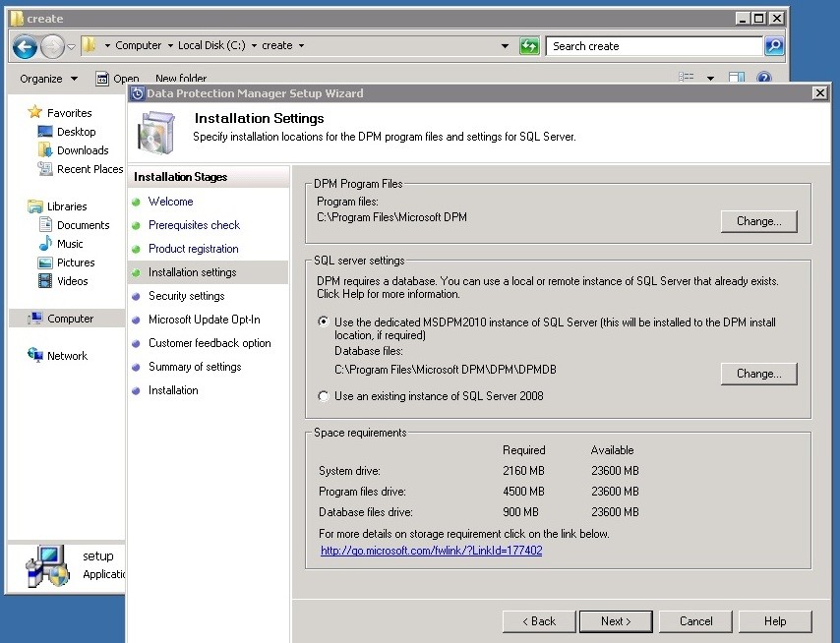Click Next to continue setup

(616, 621)
